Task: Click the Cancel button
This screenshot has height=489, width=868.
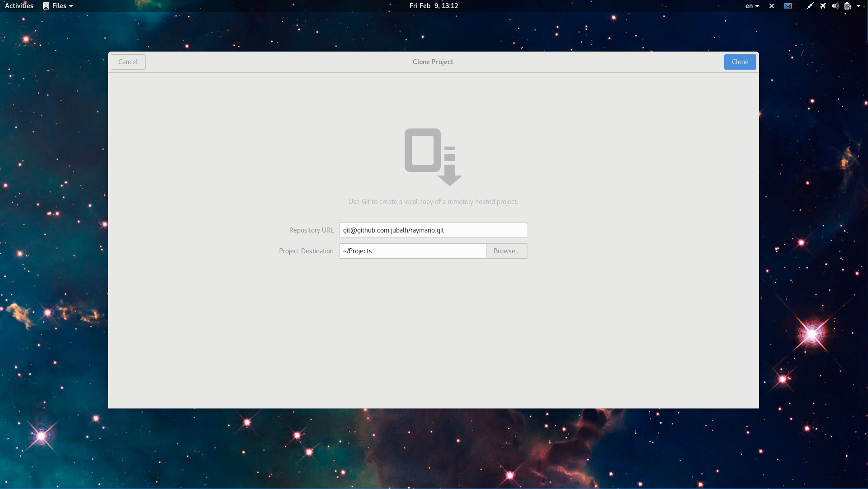Action: click(128, 62)
